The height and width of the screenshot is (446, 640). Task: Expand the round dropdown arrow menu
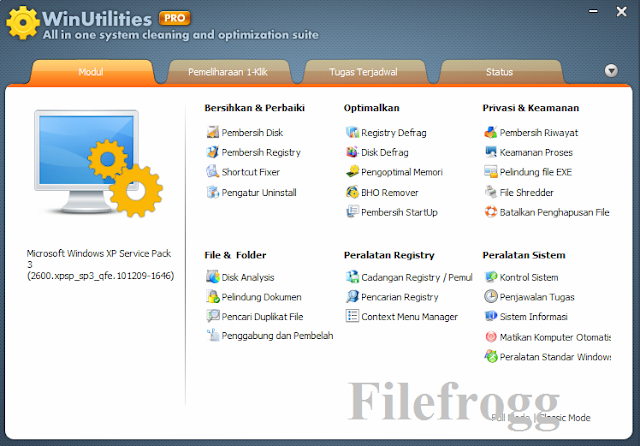pos(611,71)
